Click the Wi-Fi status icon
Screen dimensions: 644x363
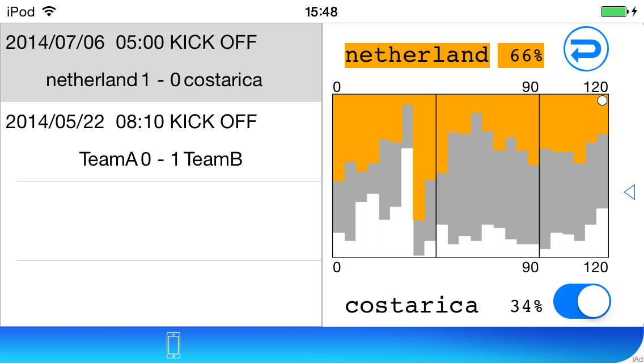[49, 11]
